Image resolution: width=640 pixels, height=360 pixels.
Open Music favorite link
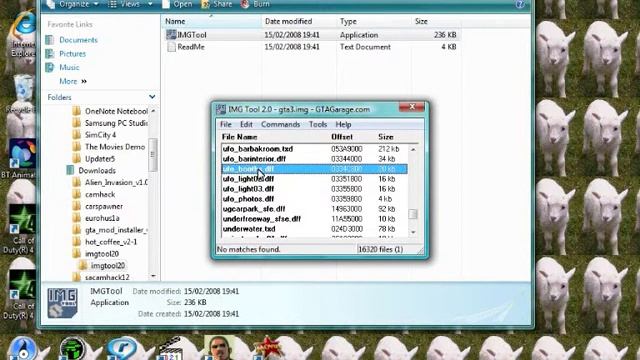69,67
